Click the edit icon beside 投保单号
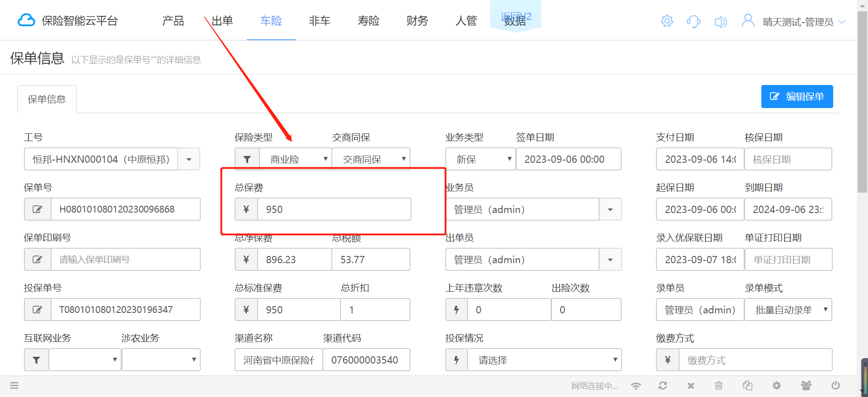This screenshot has height=397, width=868. tap(38, 310)
